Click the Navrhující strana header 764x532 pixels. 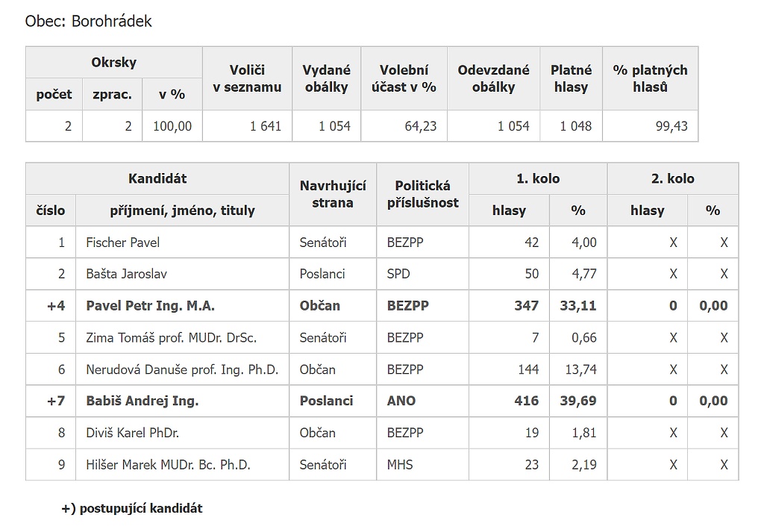click(333, 195)
